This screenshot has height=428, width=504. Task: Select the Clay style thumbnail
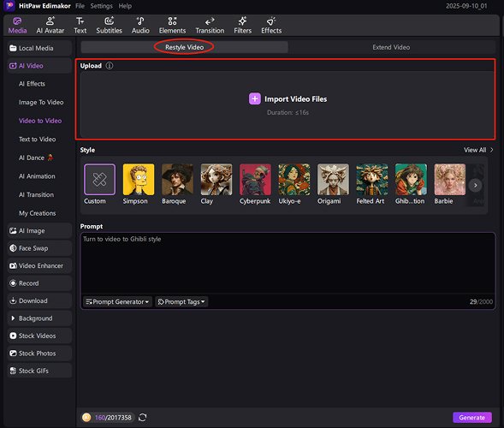[216, 180]
